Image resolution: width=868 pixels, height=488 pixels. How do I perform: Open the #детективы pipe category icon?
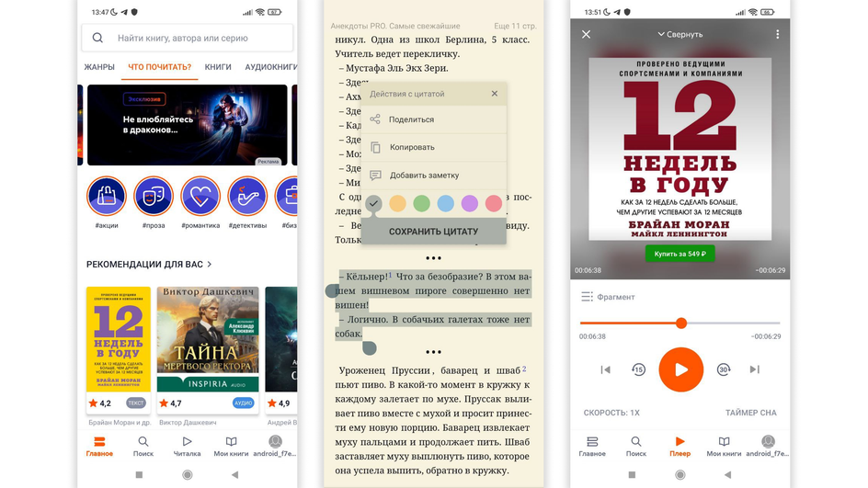pos(247,196)
